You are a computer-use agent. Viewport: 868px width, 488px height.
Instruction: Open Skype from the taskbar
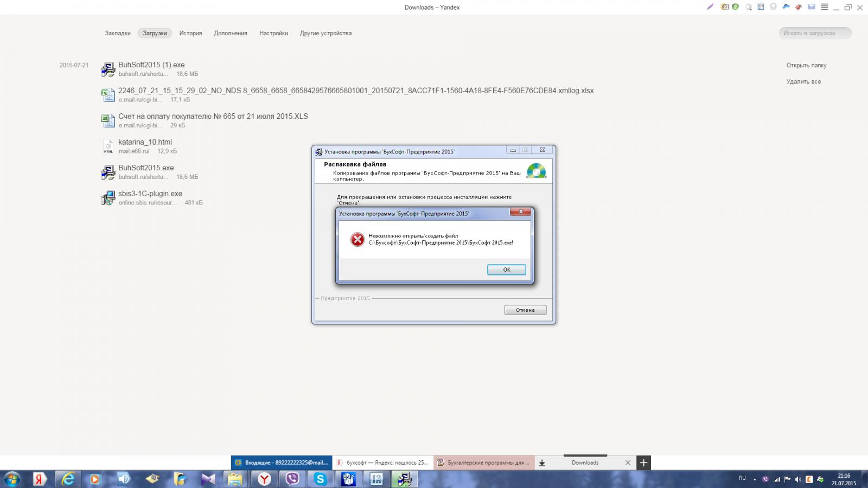click(x=320, y=479)
